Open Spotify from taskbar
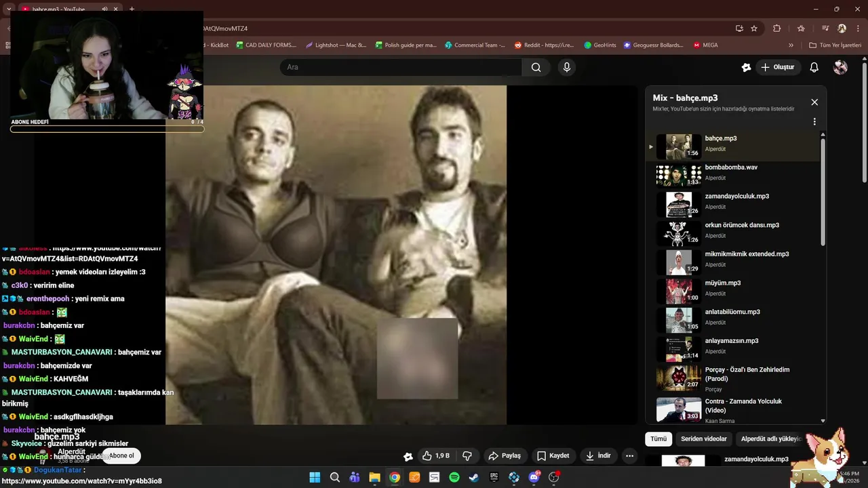 (x=454, y=477)
